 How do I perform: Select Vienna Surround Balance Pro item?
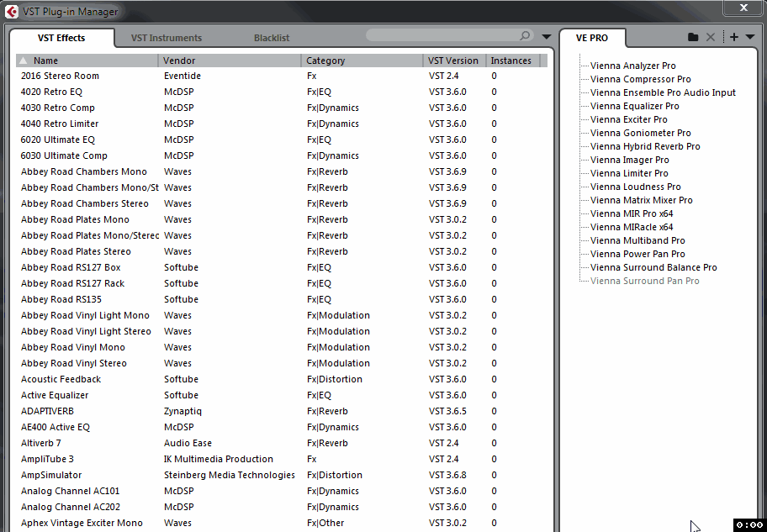pyautogui.click(x=653, y=267)
